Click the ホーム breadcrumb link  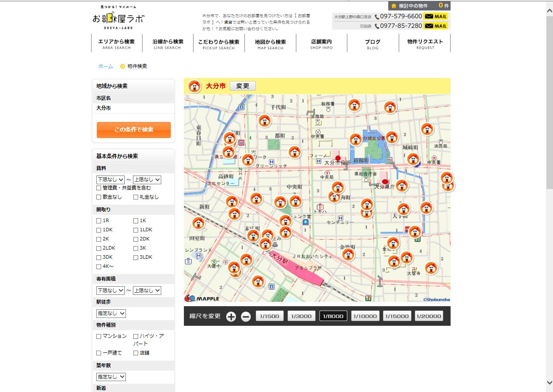[105, 67]
